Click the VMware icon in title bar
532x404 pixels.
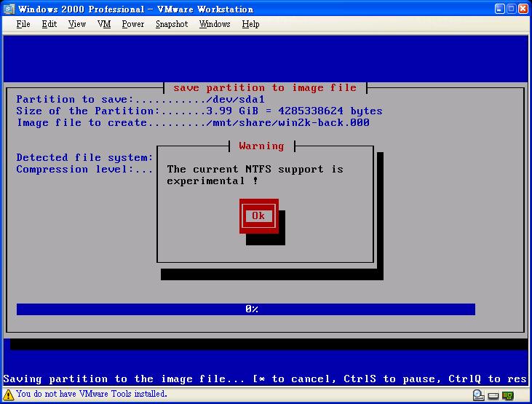[9, 9]
